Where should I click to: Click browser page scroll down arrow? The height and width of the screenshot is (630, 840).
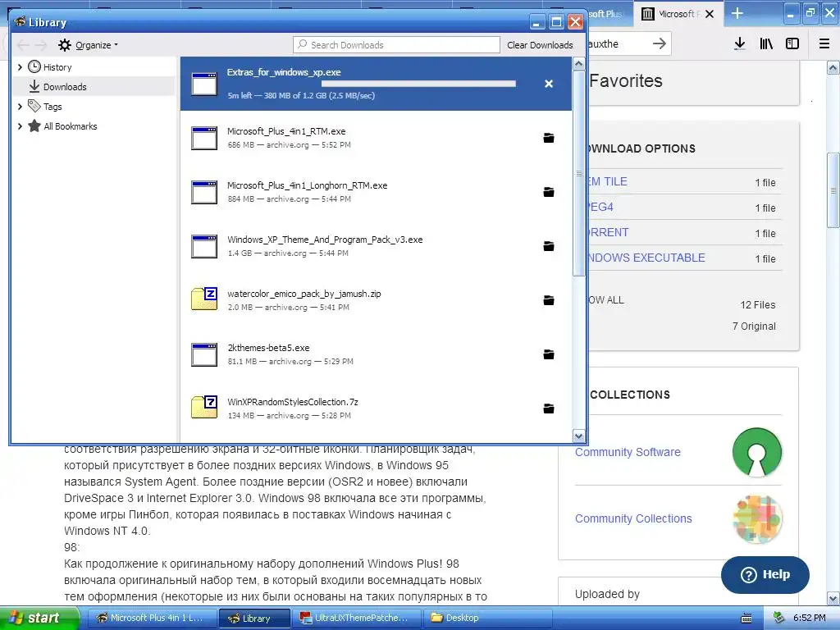click(x=833, y=598)
